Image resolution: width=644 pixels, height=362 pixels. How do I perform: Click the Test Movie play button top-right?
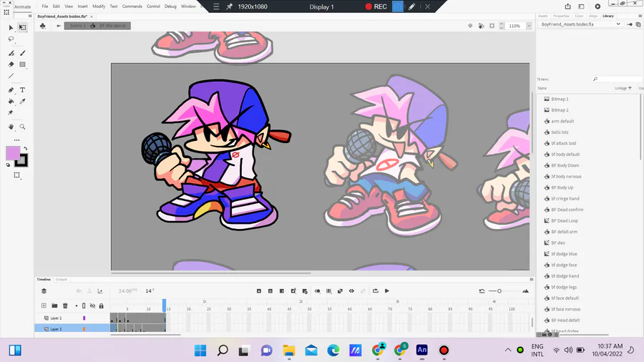597,6
